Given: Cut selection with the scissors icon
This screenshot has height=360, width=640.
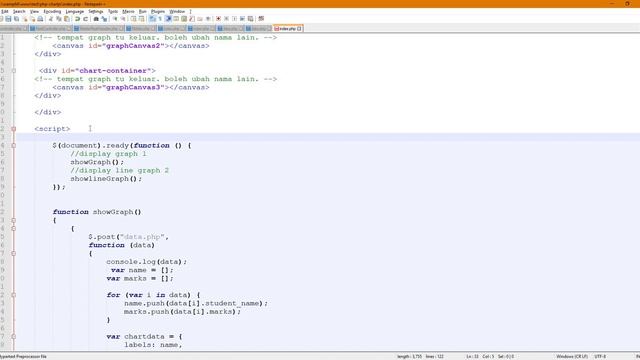Looking at the screenshot, I should coord(51,19).
